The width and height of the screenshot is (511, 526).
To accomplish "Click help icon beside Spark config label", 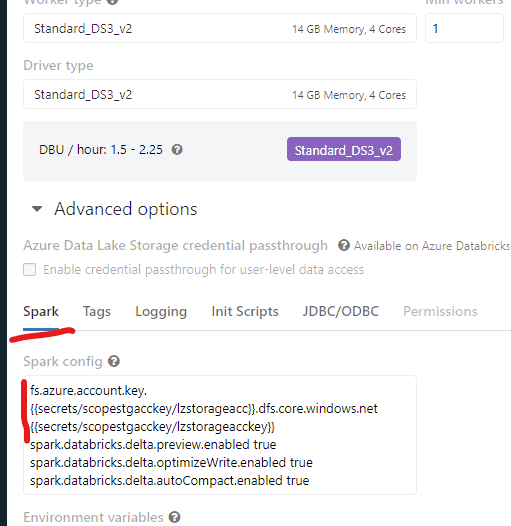I will coord(114,361).
